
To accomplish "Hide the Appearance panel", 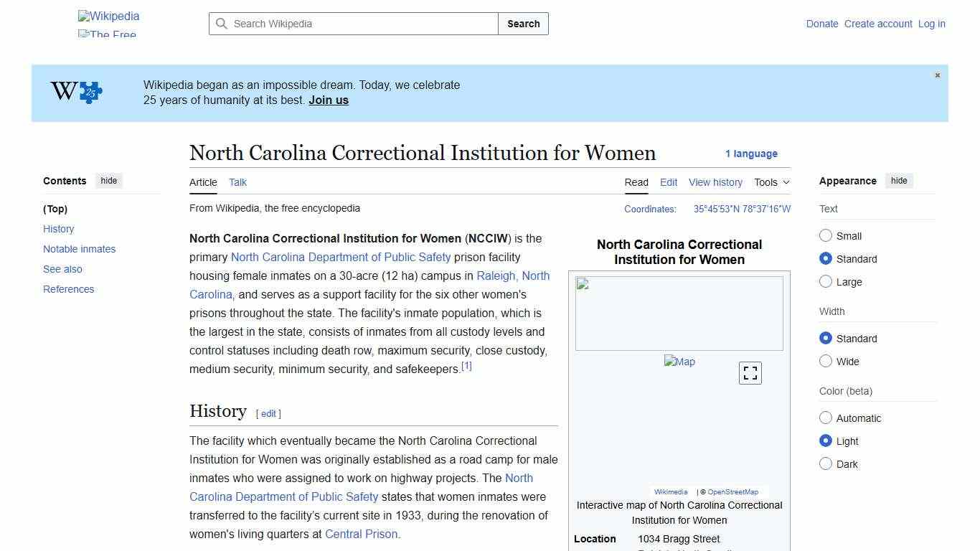I will [x=899, y=180].
